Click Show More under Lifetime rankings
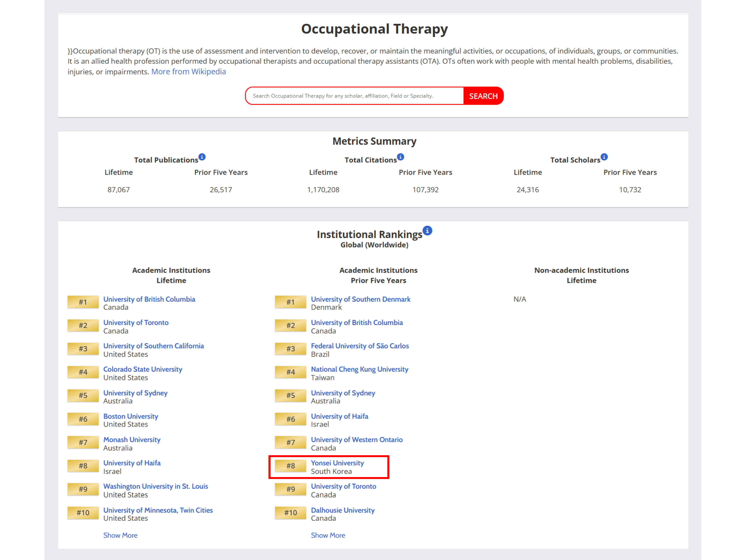Viewport: 747px width, 560px height. (x=120, y=535)
